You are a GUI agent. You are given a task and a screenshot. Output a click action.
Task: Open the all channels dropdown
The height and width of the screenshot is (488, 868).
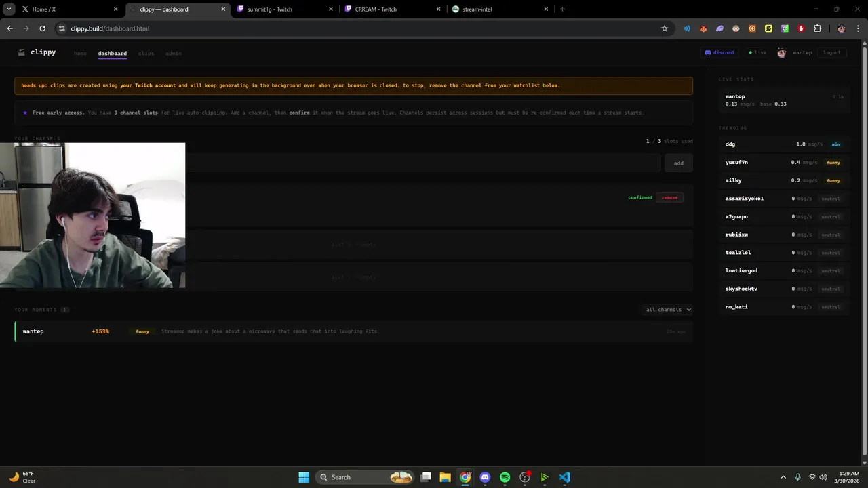tap(668, 310)
